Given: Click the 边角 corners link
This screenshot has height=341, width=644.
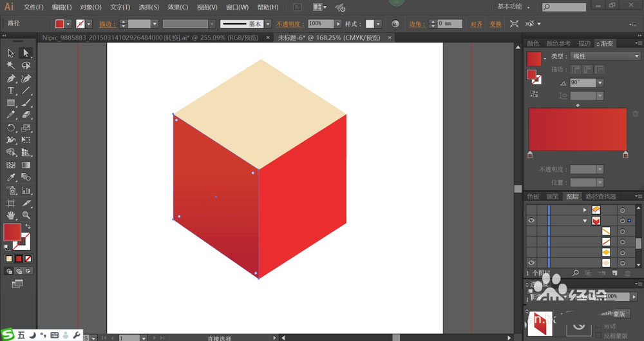Looking at the screenshot, I should (417, 24).
